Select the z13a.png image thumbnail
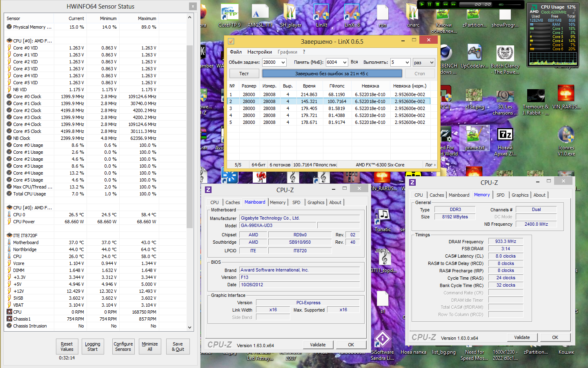The height and width of the screenshot is (368, 588). pyautogui.click(x=474, y=95)
